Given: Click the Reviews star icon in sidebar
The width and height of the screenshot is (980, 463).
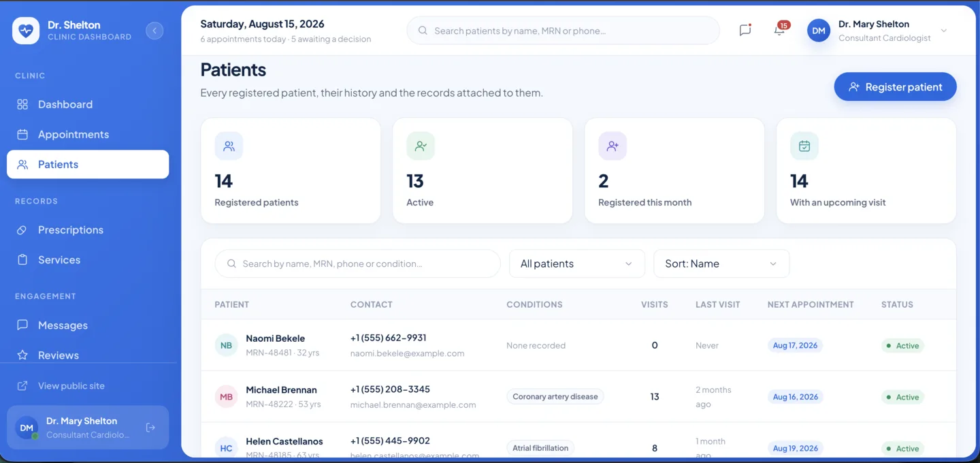Looking at the screenshot, I should [x=22, y=355].
